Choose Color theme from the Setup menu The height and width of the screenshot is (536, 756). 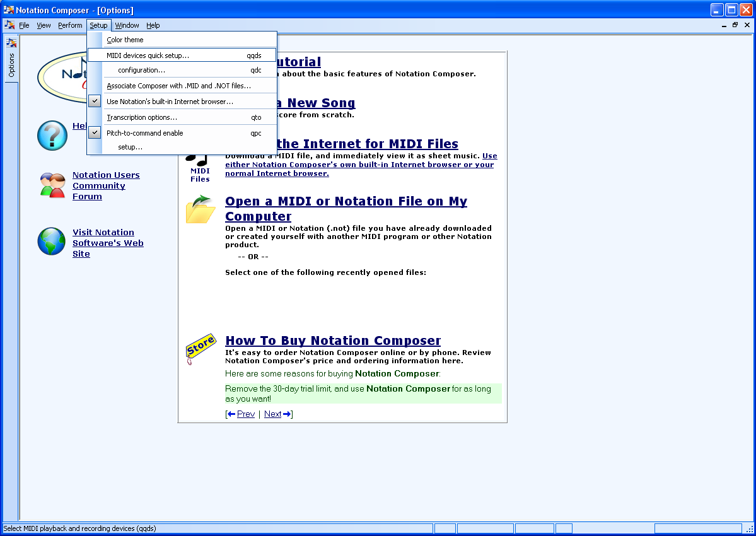pos(182,40)
